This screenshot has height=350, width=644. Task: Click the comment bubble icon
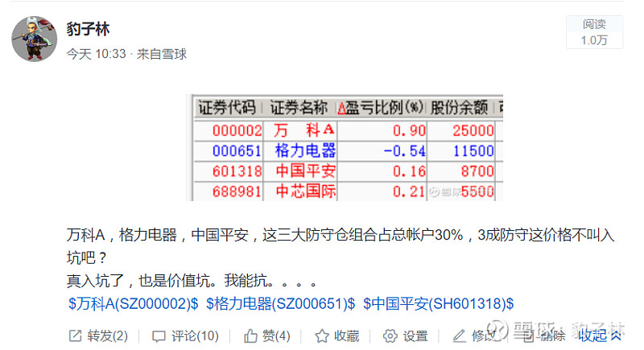159,336
